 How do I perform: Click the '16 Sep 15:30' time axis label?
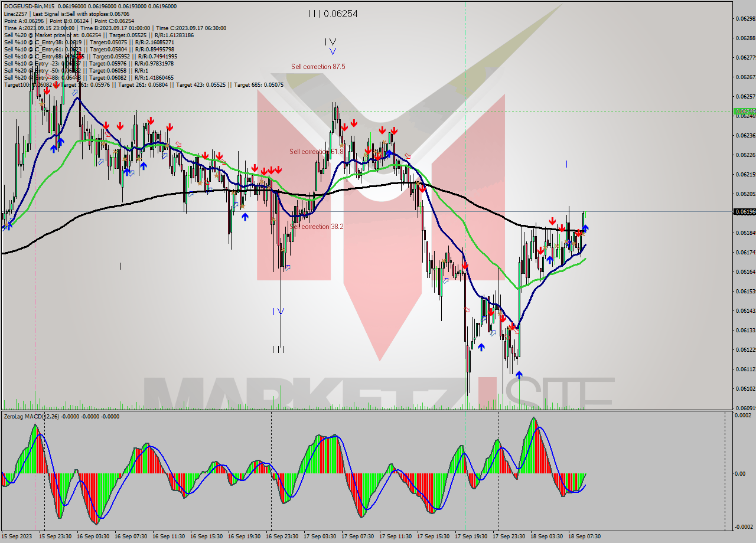pyautogui.click(x=207, y=537)
